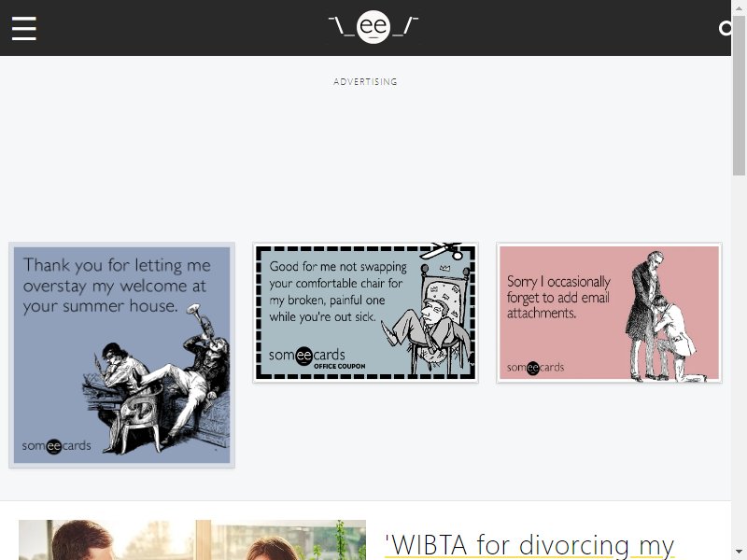
Task: View the couple photo article thumbnail
Action: (192, 540)
